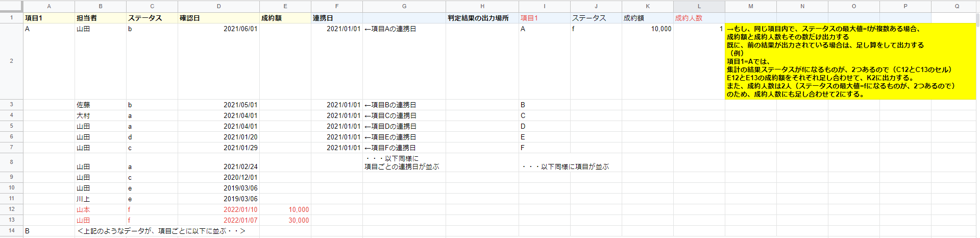Select row 2 header
Image resolution: width=980 pixels, height=238 pixels.
coord(11,61)
